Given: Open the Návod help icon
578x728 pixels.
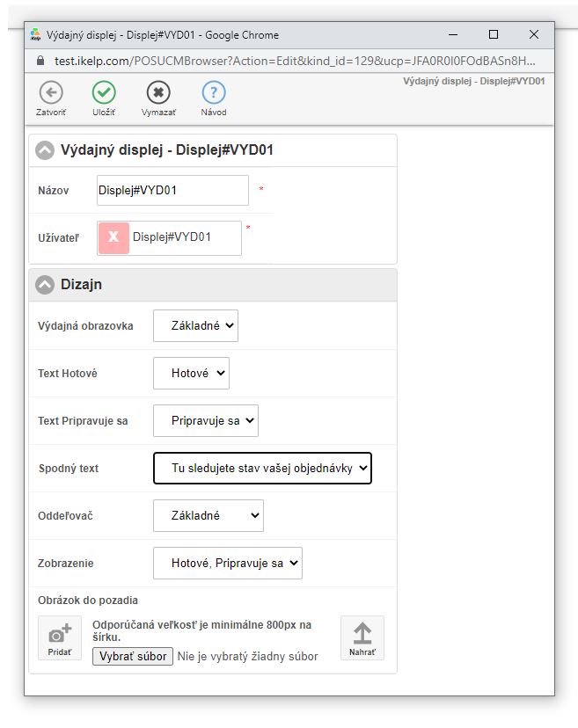Looking at the screenshot, I should [x=214, y=92].
